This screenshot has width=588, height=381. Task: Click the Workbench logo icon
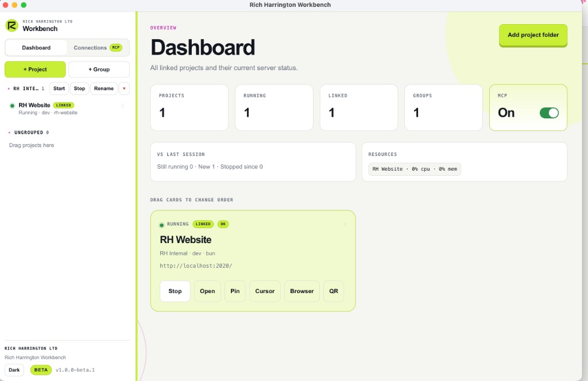pos(11,25)
